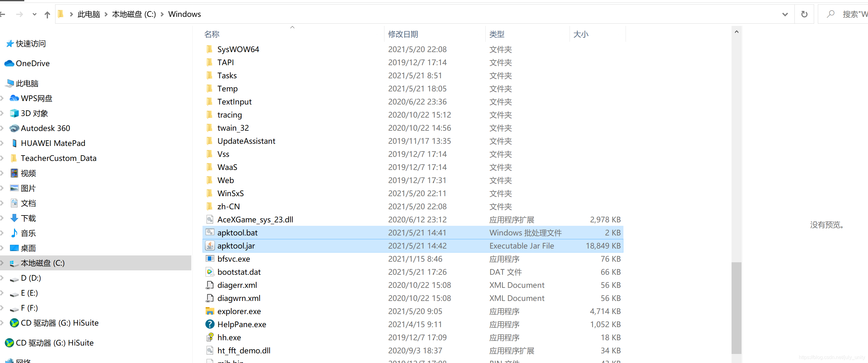868x363 pixels.
Task: Open the address bar history dropdown
Action: (785, 14)
